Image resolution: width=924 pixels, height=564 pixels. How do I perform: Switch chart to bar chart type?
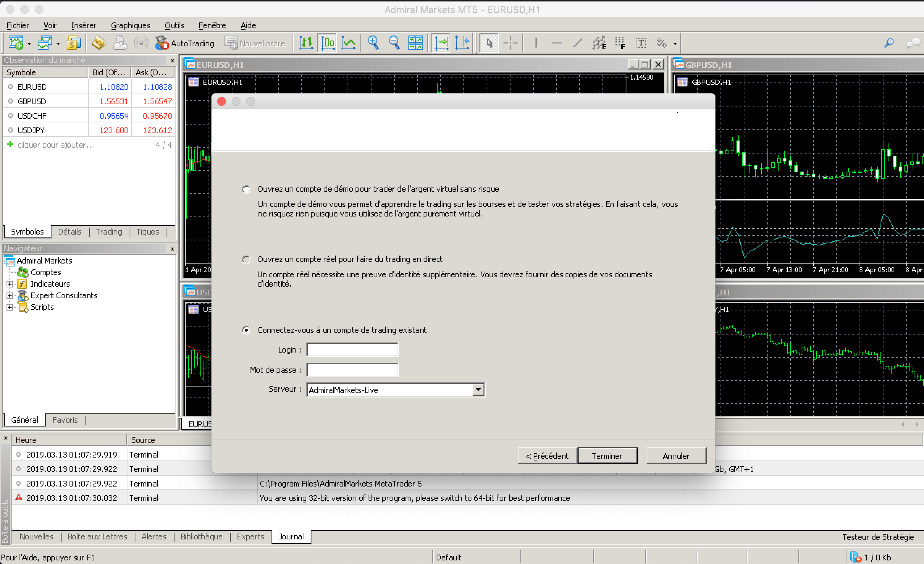[306, 43]
